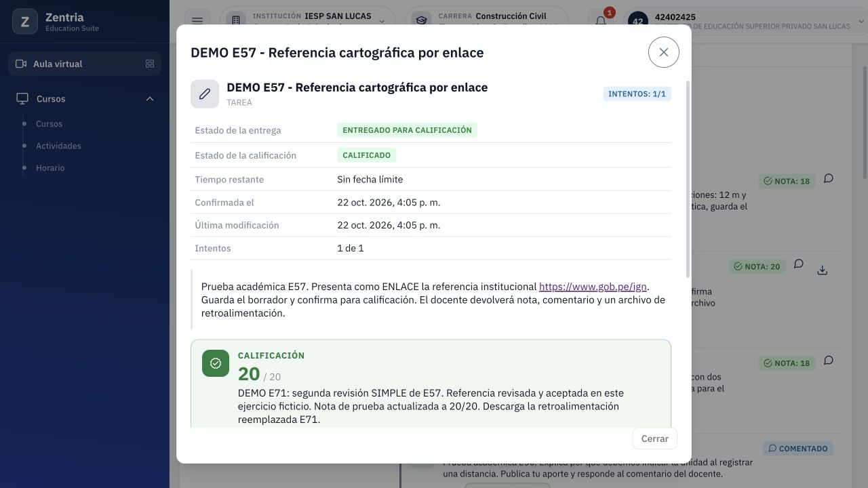868x488 pixels.
Task: Open the user 42402425 account menu
Action: click(745, 21)
